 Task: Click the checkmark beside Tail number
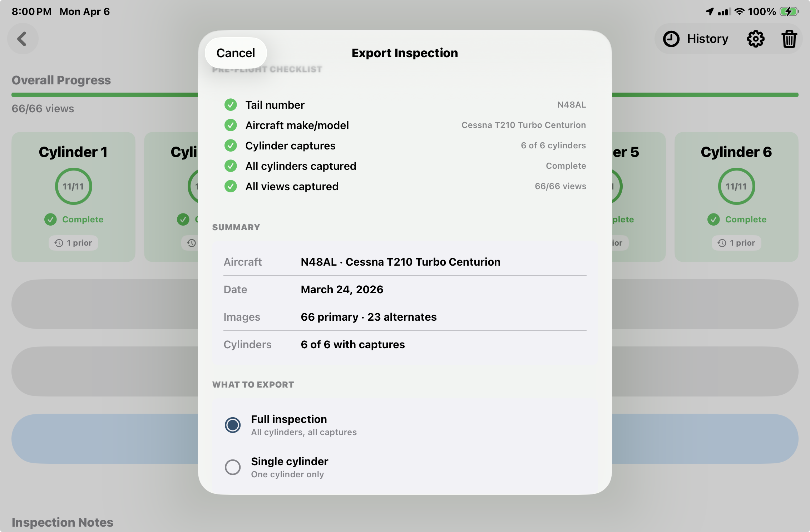231,104
